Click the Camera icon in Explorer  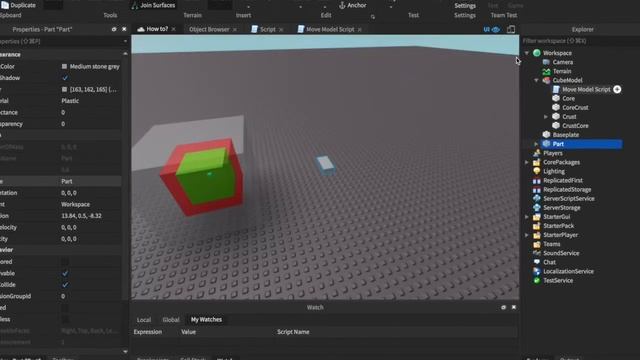pos(546,62)
